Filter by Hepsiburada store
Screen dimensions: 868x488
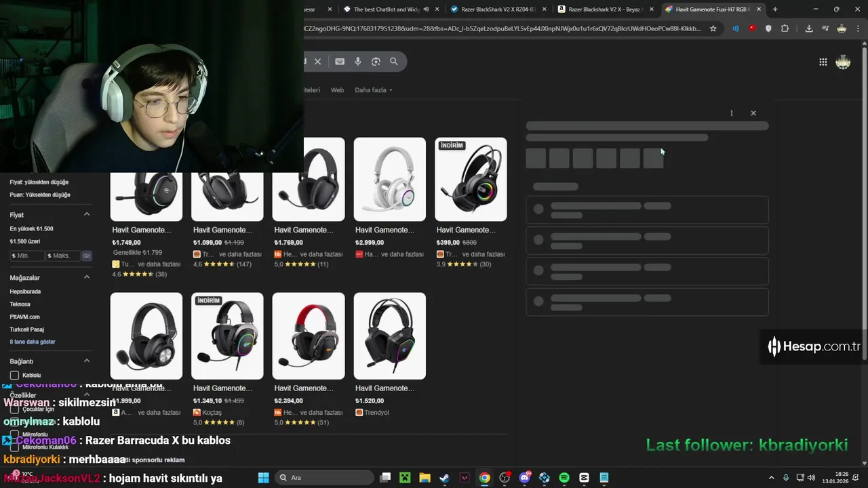[25, 291]
